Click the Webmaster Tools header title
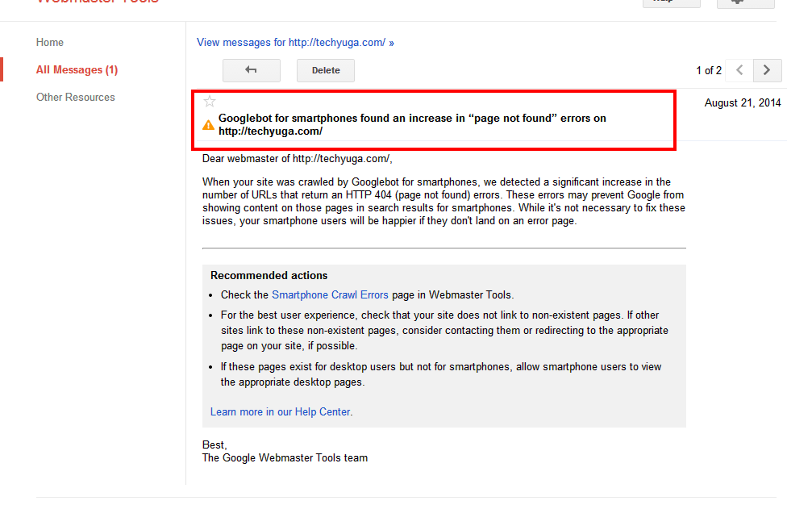Viewport: 812px width, 505px height. pos(98,2)
